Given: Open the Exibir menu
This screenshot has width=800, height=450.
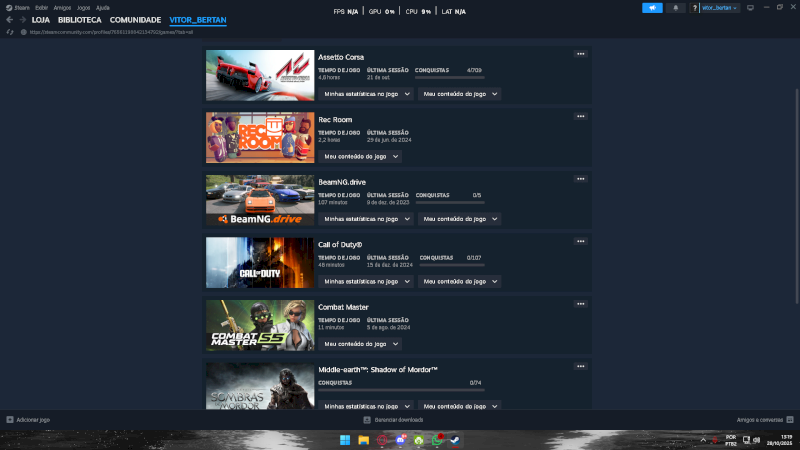Looking at the screenshot, I should coord(41,8).
